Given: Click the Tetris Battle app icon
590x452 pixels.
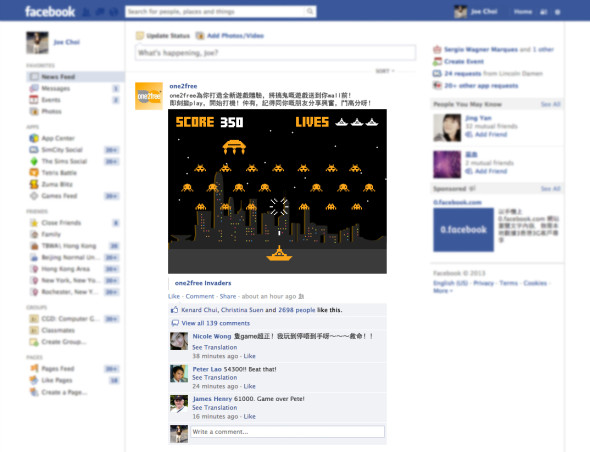Looking at the screenshot, I should pos(34,173).
